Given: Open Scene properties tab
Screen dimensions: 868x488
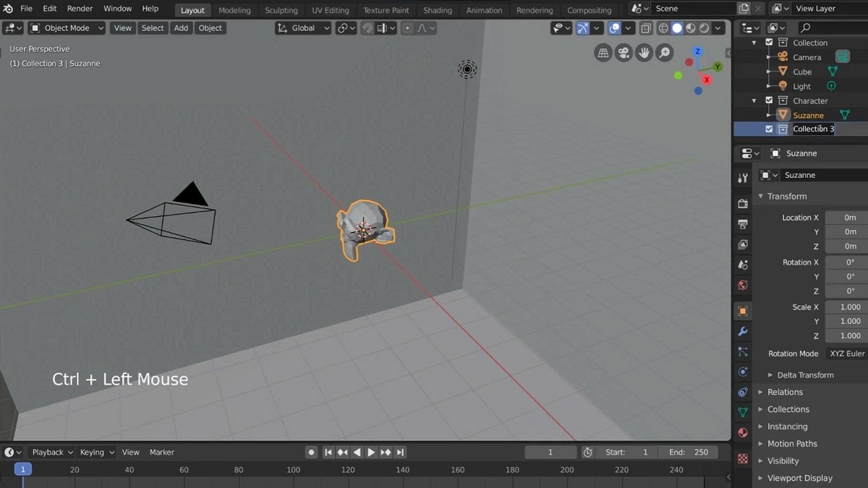Looking at the screenshot, I should (742, 265).
